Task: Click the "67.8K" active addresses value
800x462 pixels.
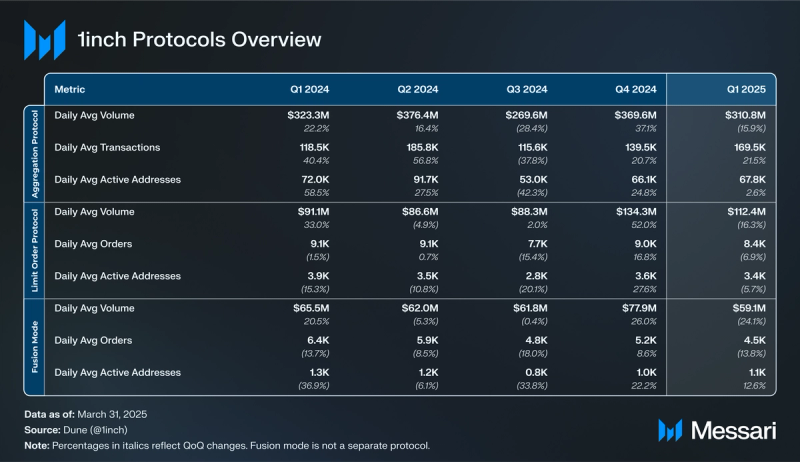Action: coord(753,179)
